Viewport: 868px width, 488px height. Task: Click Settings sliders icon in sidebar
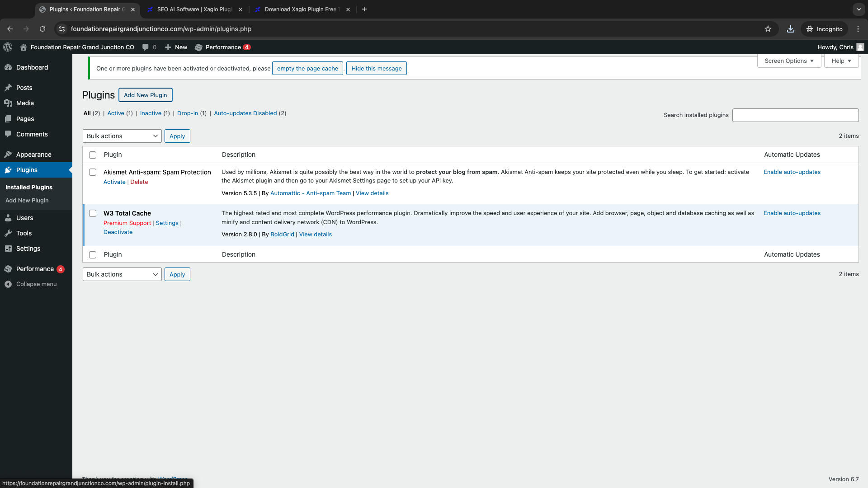click(8, 249)
